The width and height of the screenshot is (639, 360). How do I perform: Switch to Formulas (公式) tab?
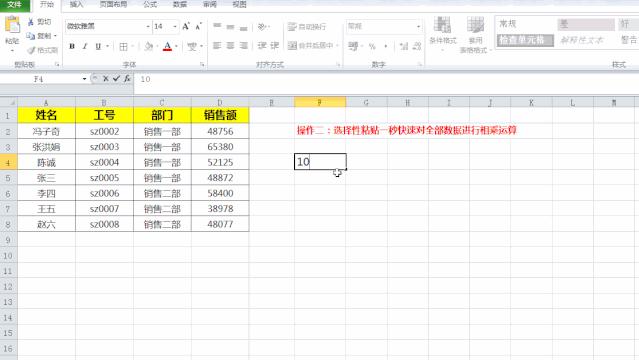(150, 4)
